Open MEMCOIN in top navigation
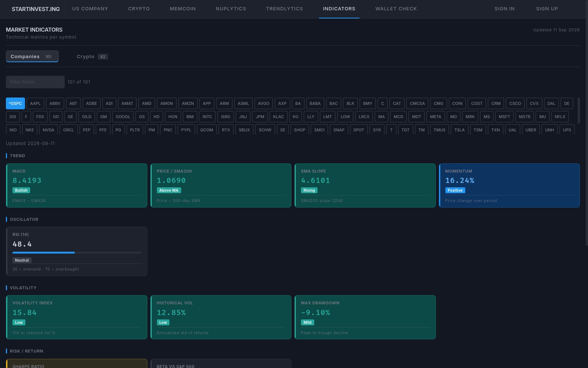The height and width of the screenshot is (368, 588). tap(183, 9)
